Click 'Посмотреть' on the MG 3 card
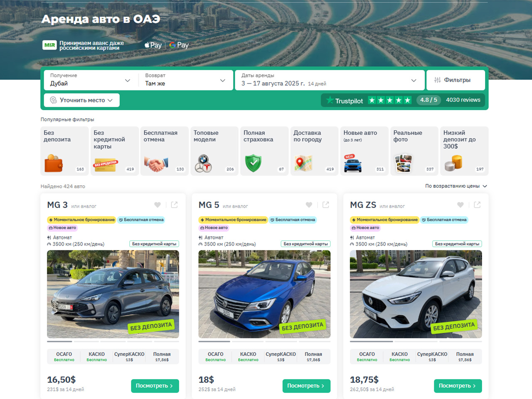This screenshot has width=532, height=399. click(155, 386)
